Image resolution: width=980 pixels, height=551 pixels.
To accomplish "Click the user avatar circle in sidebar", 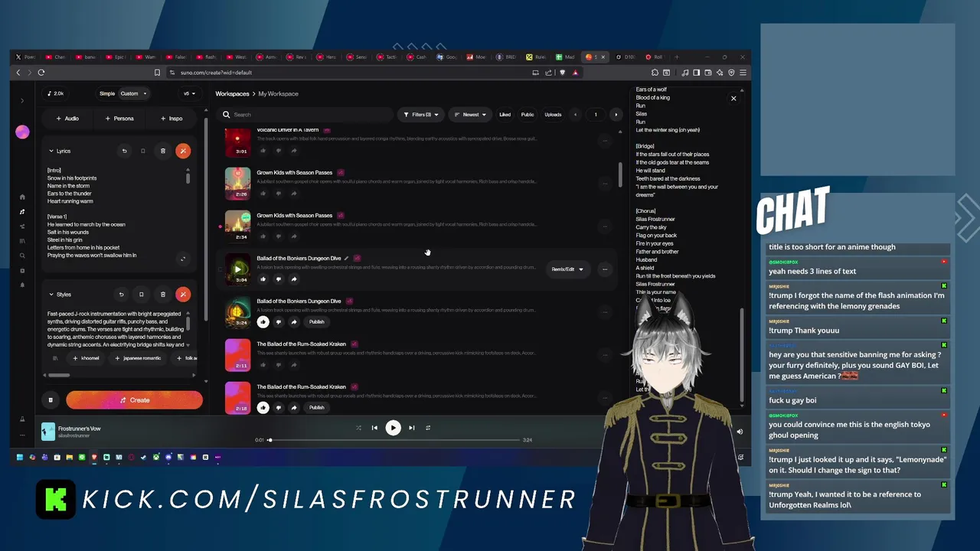I will point(22,132).
